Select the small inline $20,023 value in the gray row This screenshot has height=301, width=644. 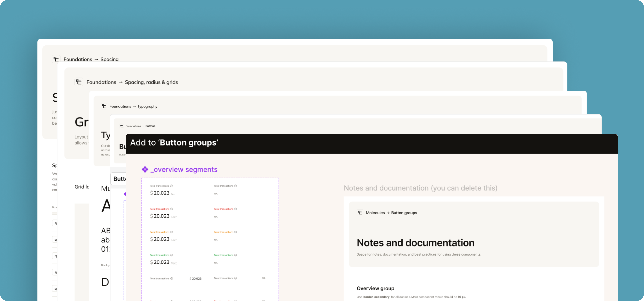click(195, 279)
